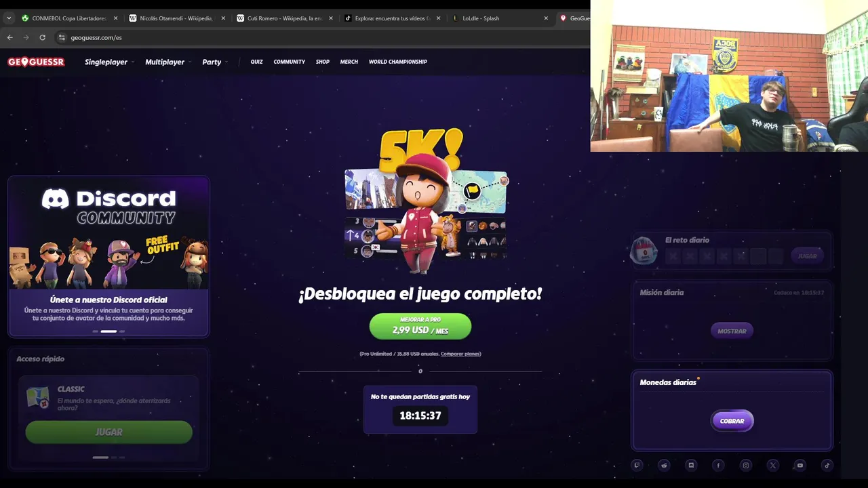The height and width of the screenshot is (488, 868).
Task: Click the 5K promotional character image
Action: (x=426, y=201)
